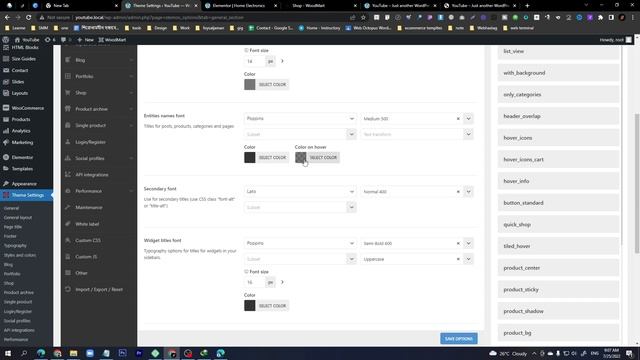Open the Shop section cart icon
Image resolution: width=640 pixels, height=360 pixels.
pos(68,93)
